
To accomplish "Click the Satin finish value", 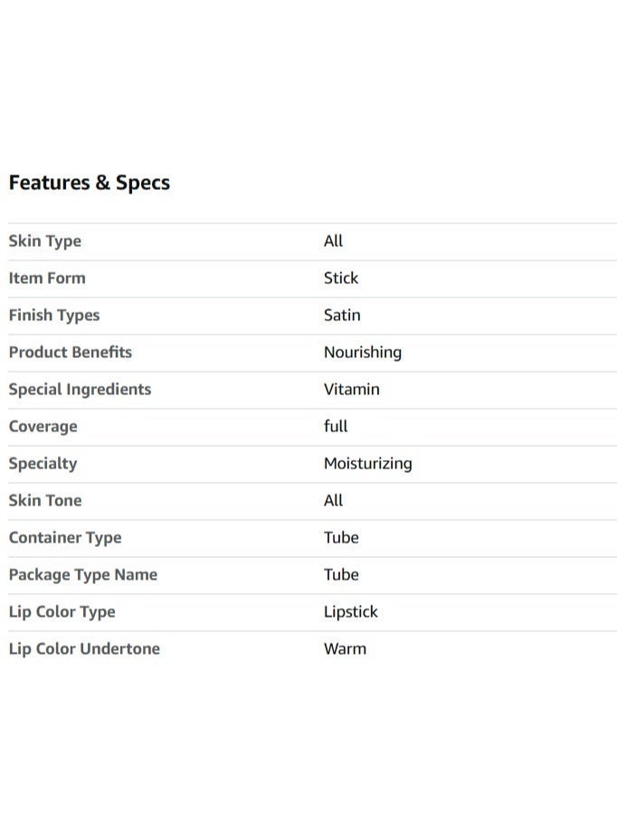I will coord(342,315).
